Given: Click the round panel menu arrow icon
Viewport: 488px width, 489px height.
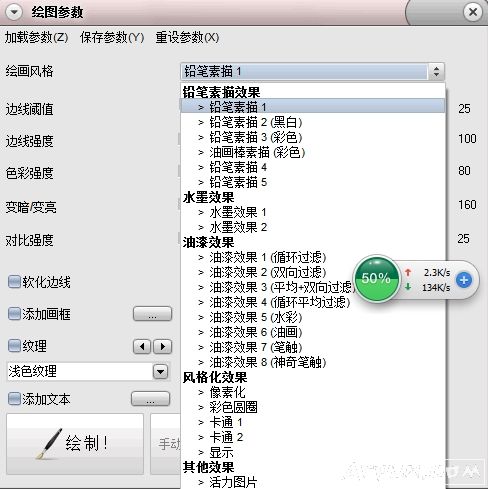Looking at the screenshot, I should click(x=14, y=12).
